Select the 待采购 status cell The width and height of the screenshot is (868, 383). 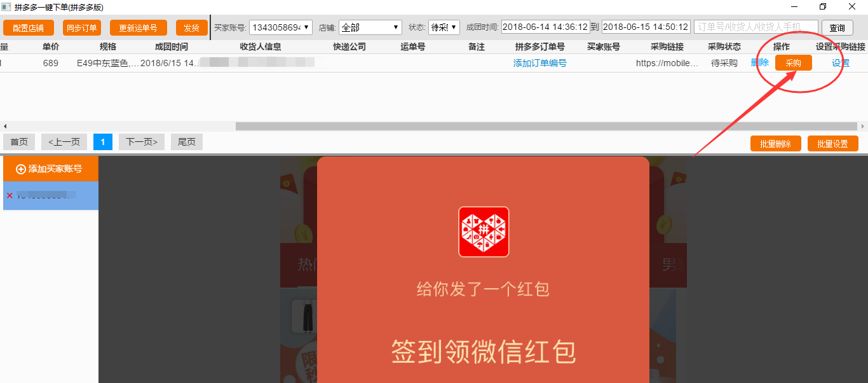[724, 63]
